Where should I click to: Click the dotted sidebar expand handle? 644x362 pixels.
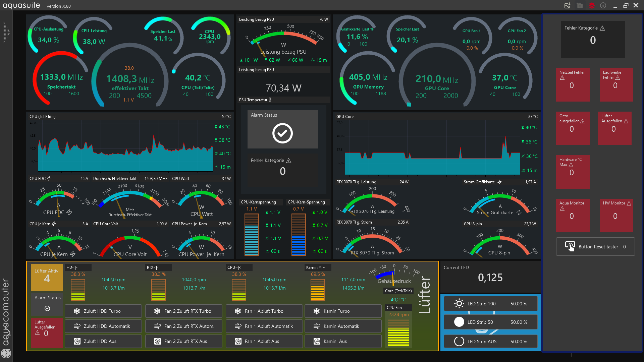6,33
